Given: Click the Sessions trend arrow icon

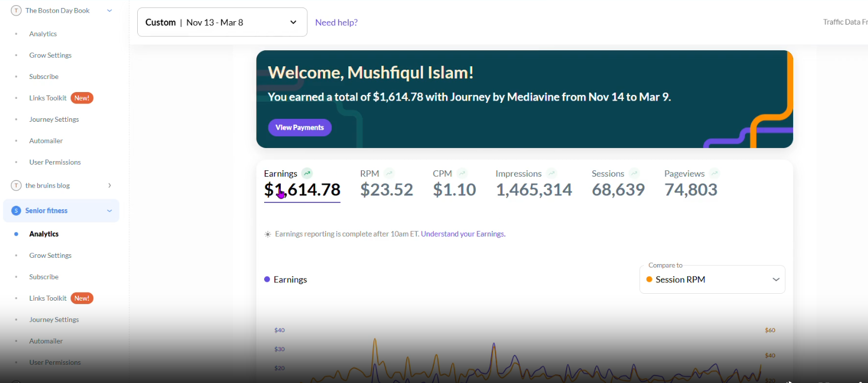Looking at the screenshot, I should click(634, 173).
